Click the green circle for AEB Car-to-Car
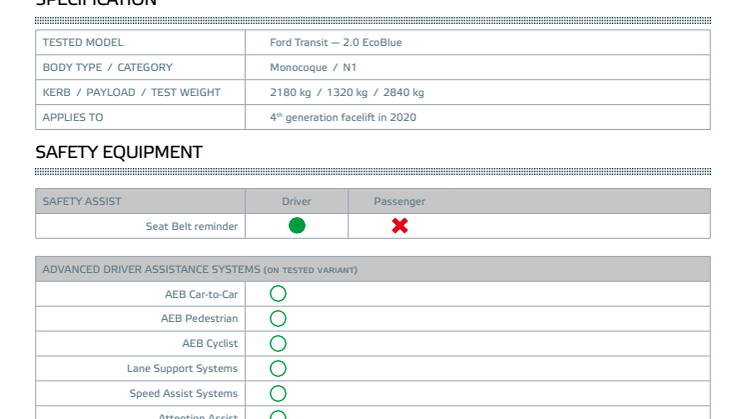Viewport: 746px width, 419px height. [278, 293]
